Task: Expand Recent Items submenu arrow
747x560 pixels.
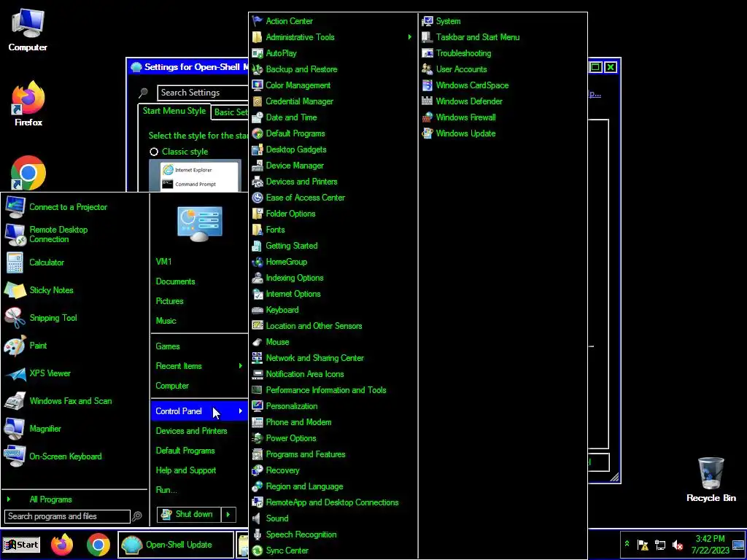Action: (x=241, y=366)
